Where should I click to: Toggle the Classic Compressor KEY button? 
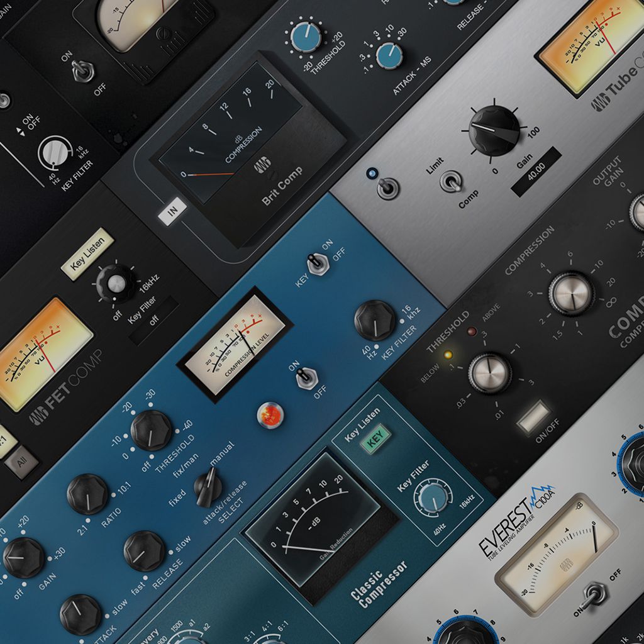pyautogui.click(x=375, y=440)
